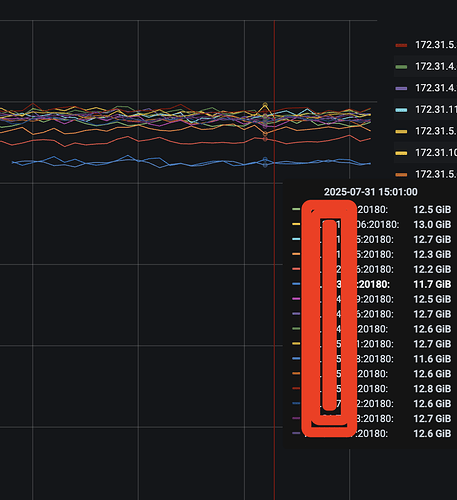
Task: Select the tooltip row showing 11.6 GiB
Action: [x=371, y=359]
